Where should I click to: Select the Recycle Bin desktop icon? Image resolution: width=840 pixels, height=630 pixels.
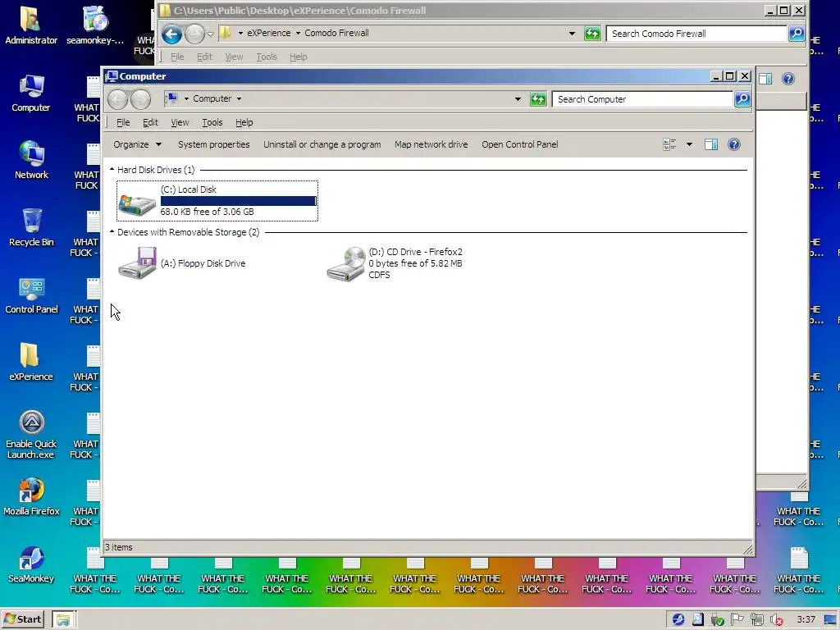pos(31,228)
